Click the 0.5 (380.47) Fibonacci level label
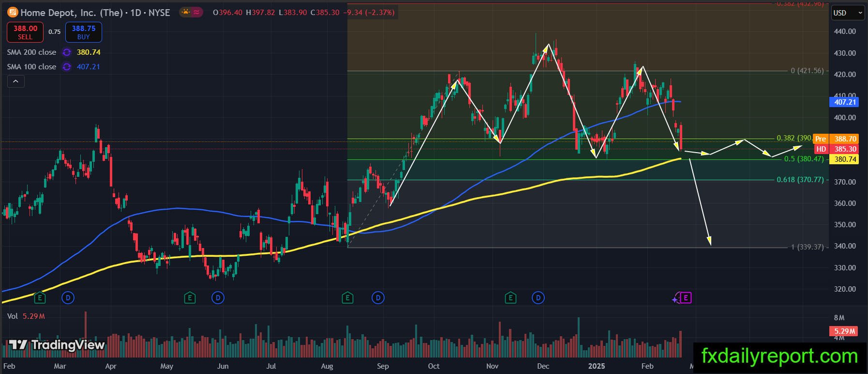Image resolution: width=868 pixels, height=374 pixels. (804, 159)
